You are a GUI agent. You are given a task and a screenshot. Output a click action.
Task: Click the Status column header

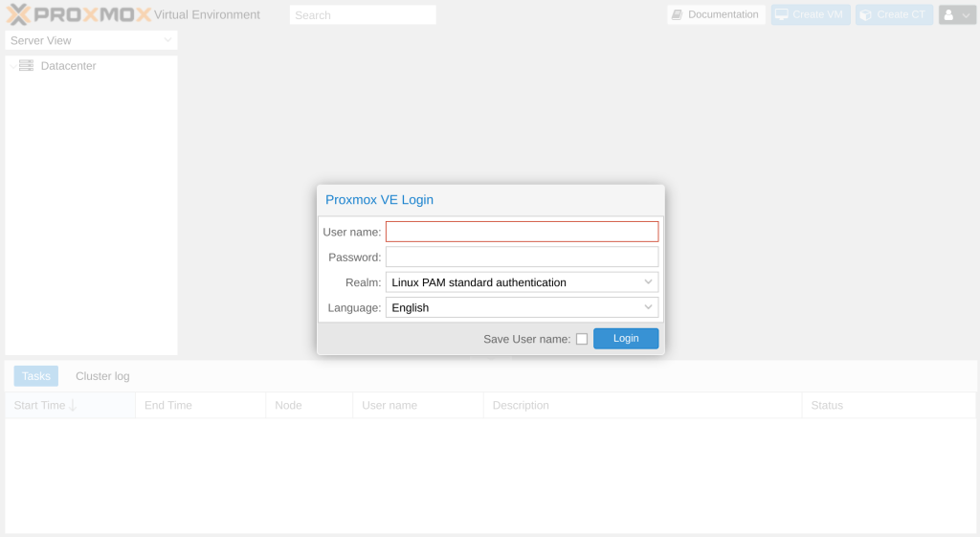click(827, 406)
